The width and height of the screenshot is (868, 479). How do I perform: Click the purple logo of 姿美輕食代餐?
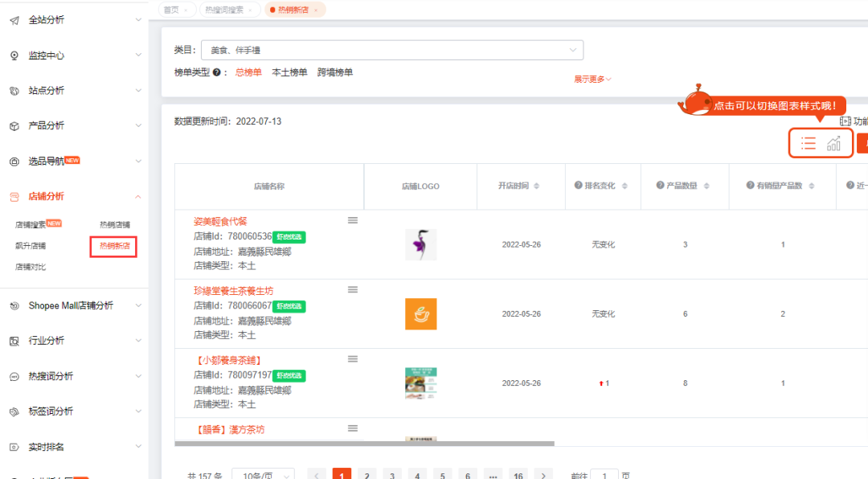pyautogui.click(x=420, y=245)
